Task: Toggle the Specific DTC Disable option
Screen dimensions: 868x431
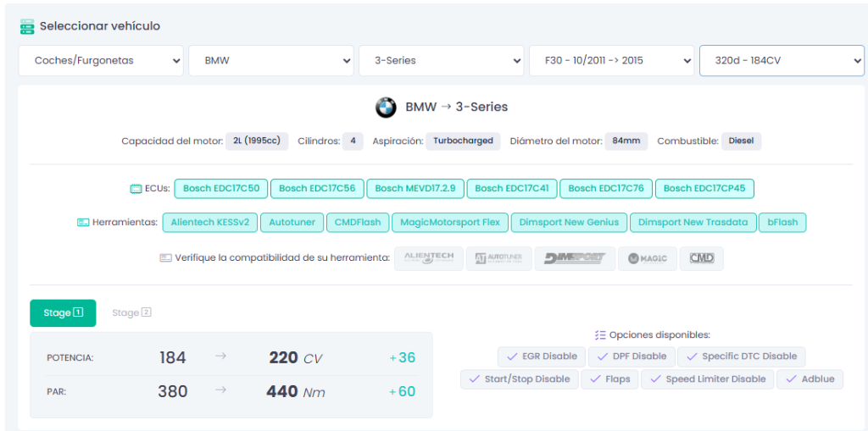Action: 741,356
